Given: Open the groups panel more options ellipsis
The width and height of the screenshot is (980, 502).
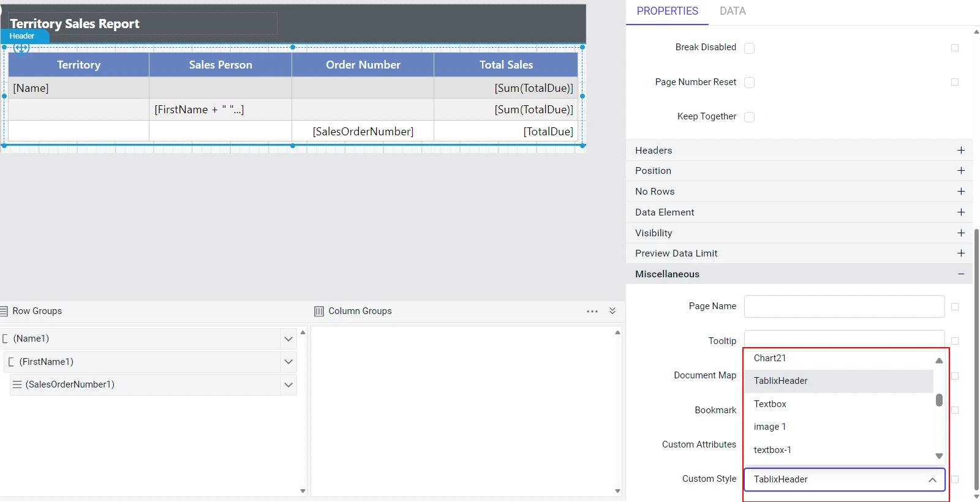Looking at the screenshot, I should coord(592,312).
